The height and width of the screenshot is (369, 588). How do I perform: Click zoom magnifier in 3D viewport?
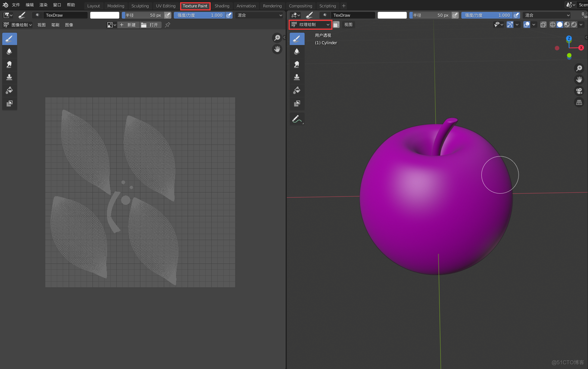[x=579, y=68]
